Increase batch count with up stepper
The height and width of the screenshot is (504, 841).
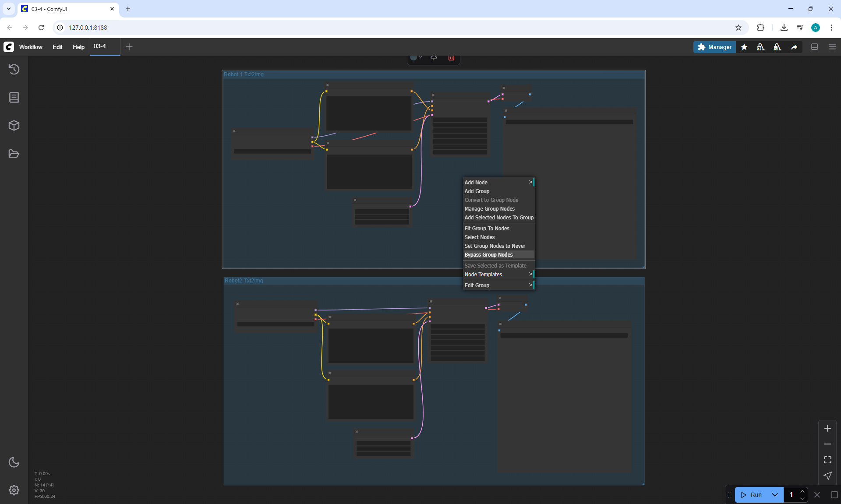tap(802, 491)
